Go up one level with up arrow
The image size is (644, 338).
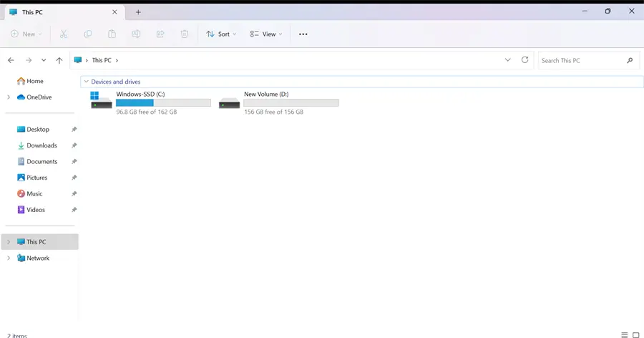59,60
